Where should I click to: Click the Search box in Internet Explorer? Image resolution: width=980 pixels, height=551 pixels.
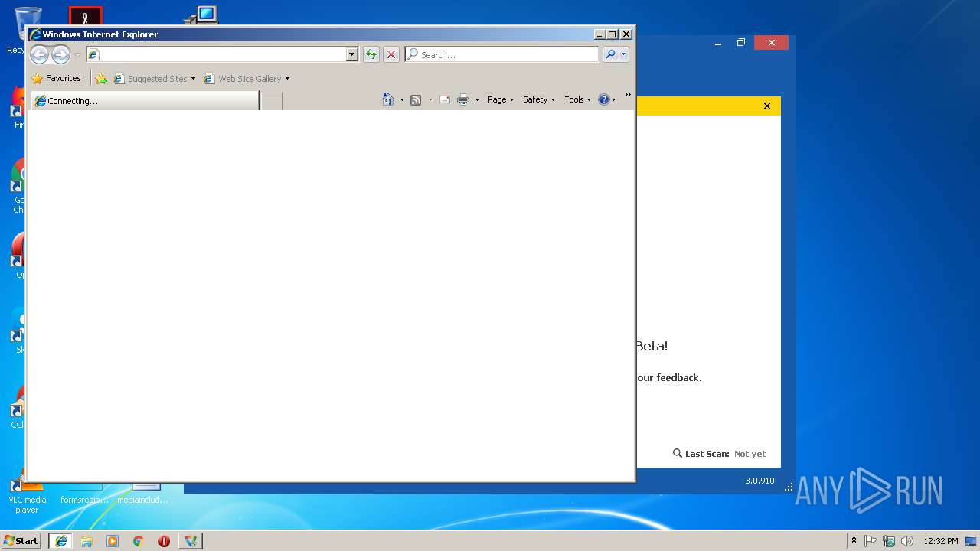pos(502,54)
